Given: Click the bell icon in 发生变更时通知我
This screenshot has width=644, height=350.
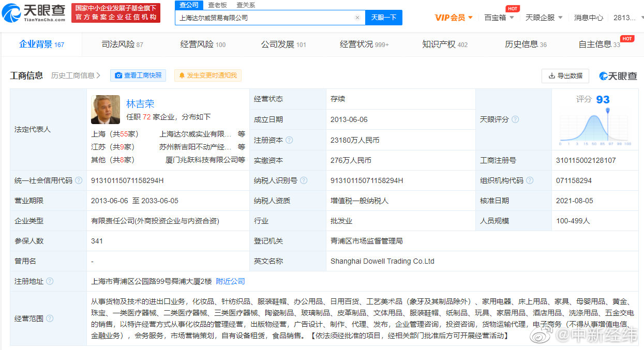Looking at the screenshot, I should (x=182, y=75).
